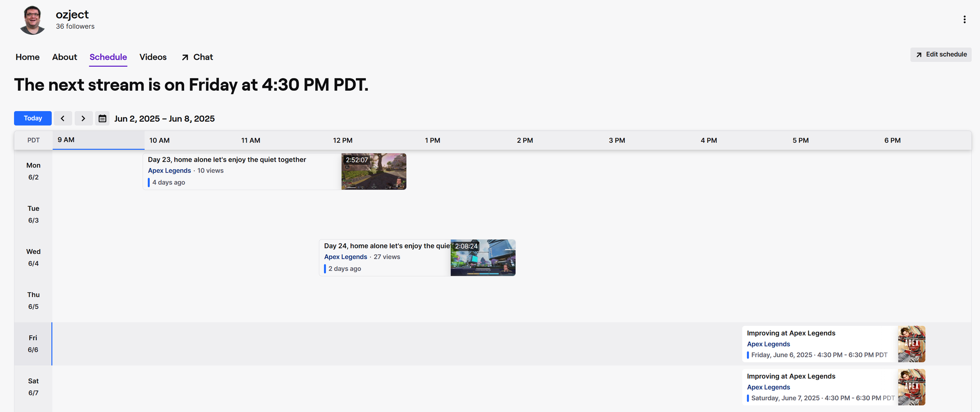Switch to the Videos tab
Image resolution: width=980 pixels, height=412 pixels.
click(153, 57)
